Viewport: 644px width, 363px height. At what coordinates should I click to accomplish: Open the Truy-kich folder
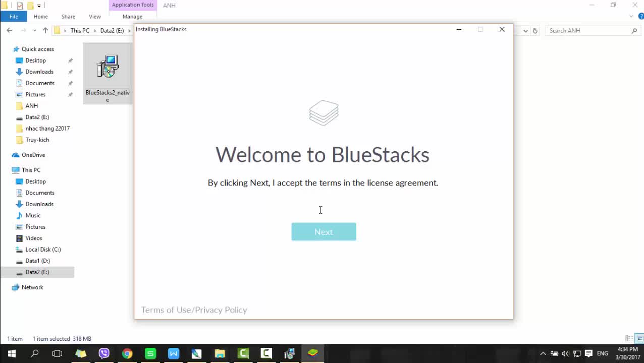(37, 140)
